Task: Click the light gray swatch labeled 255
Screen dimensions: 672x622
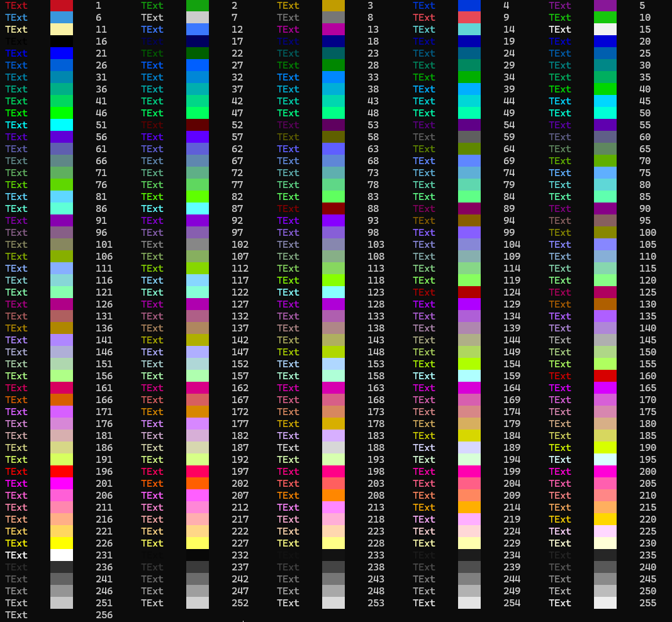Action: click(605, 603)
